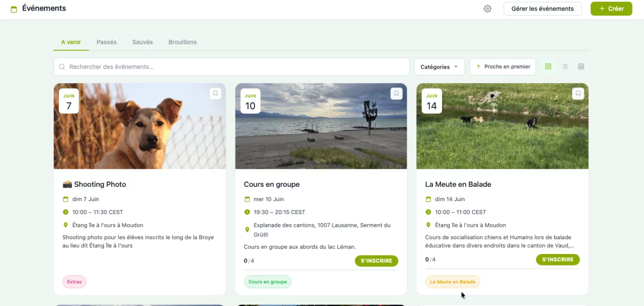The image size is (644, 306).
Task: Click the Cours en groupe capacity progress bar
Action: (321, 270)
